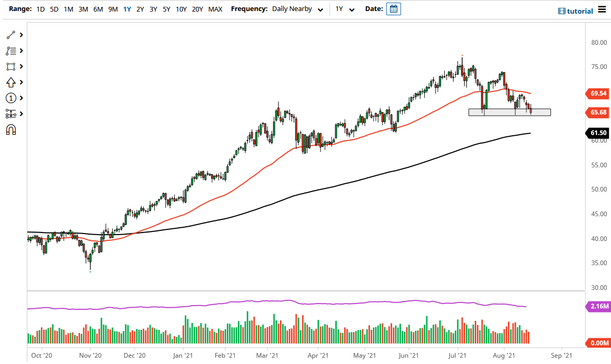Select the measurement tool
This screenshot has width=611, height=364.
(x=11, y=114)
